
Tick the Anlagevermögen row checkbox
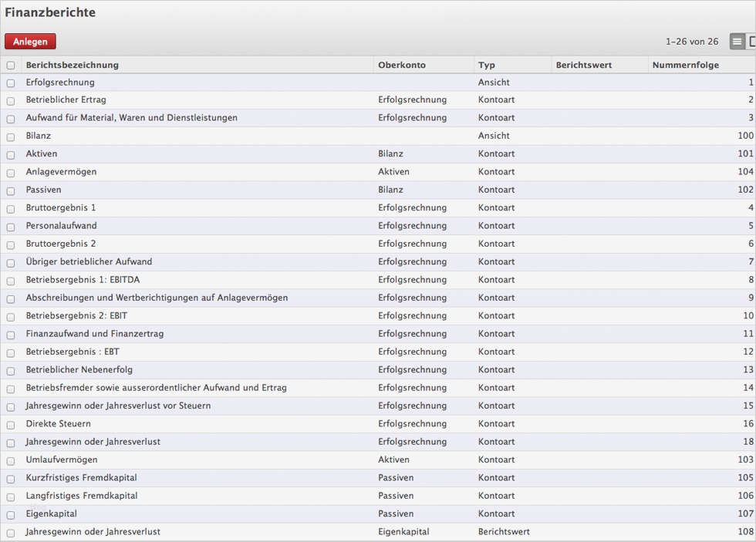point(11,173)
